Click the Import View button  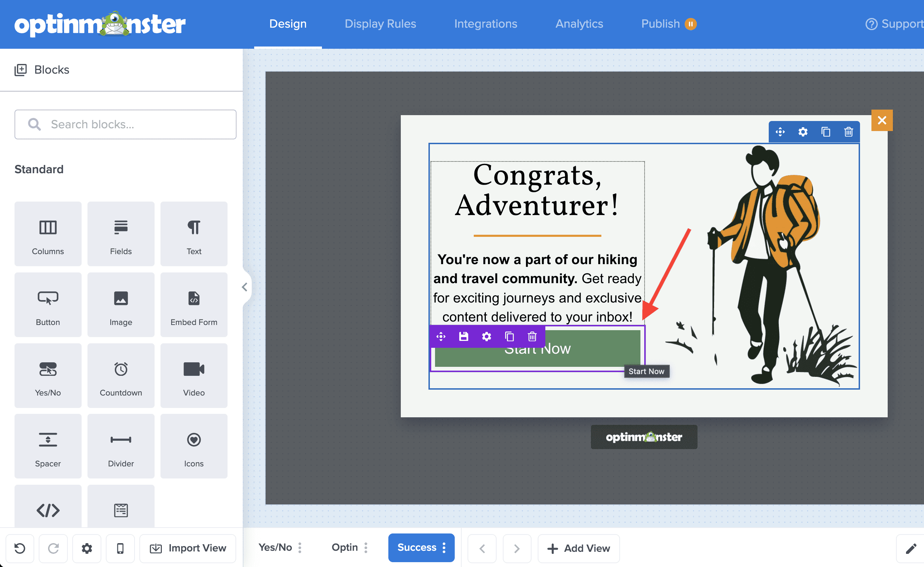click(x=188, y=548)
